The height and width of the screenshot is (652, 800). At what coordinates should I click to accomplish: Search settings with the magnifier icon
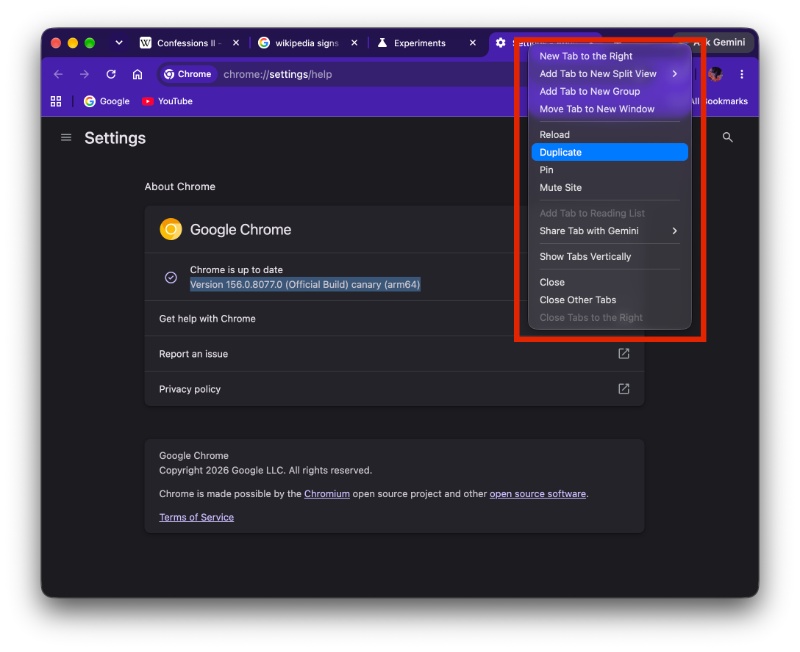click(728, 137)
